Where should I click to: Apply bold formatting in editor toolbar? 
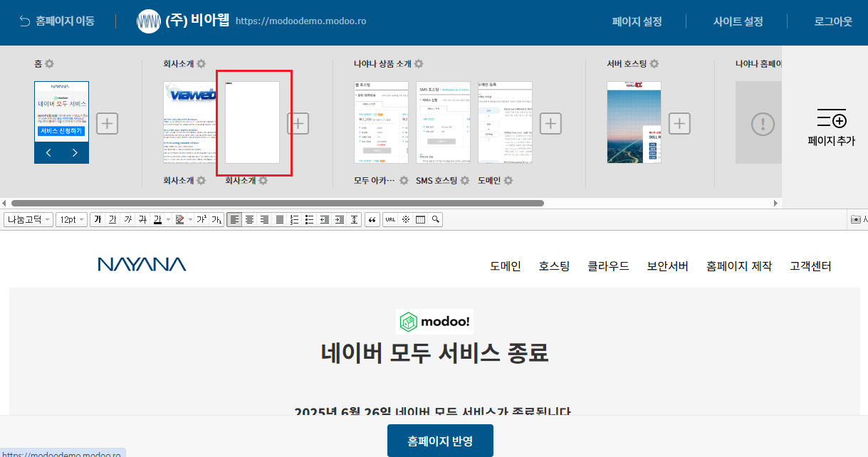coord(98,219)
